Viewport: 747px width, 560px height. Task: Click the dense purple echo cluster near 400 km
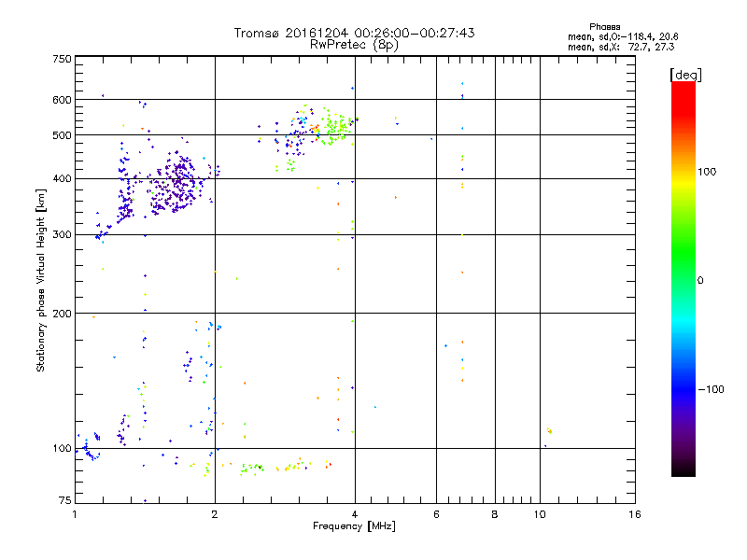point(177,183)
